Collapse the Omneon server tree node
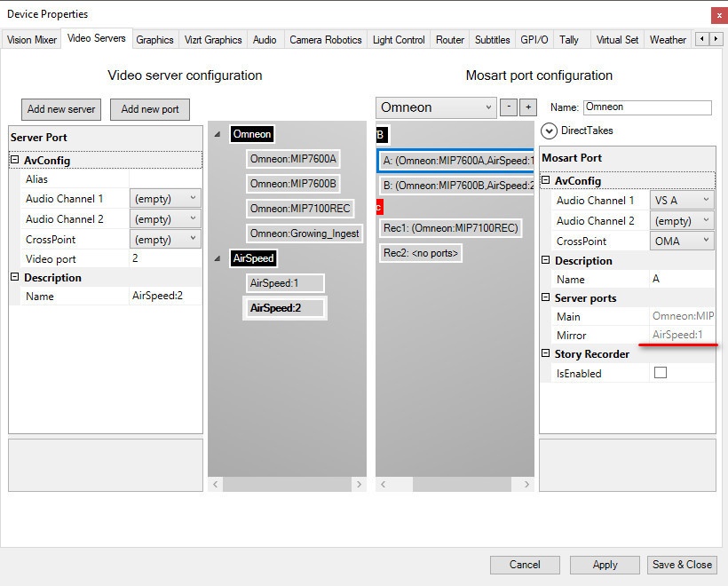 pos(218,135)
